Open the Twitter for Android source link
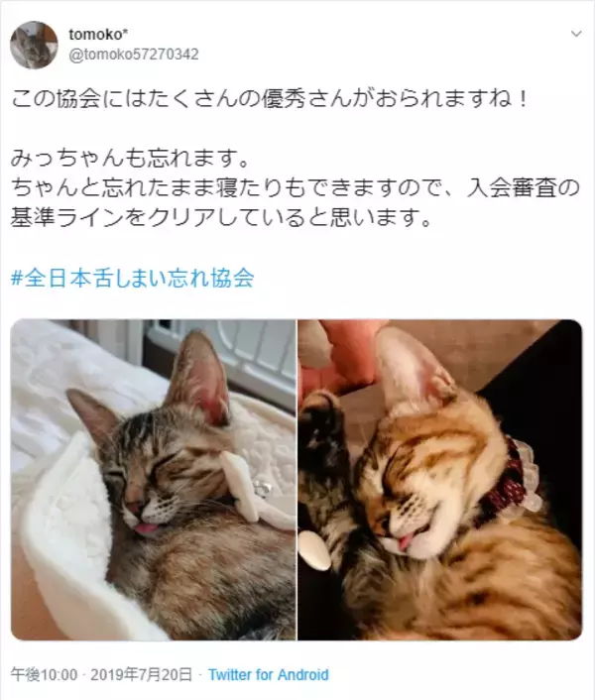 click(x=269, y=674)
